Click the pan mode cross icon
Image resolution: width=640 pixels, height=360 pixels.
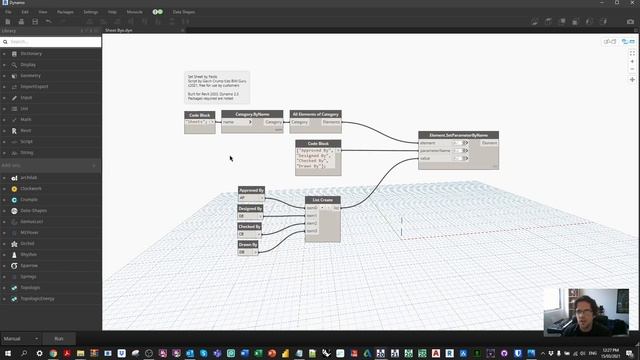632,80
